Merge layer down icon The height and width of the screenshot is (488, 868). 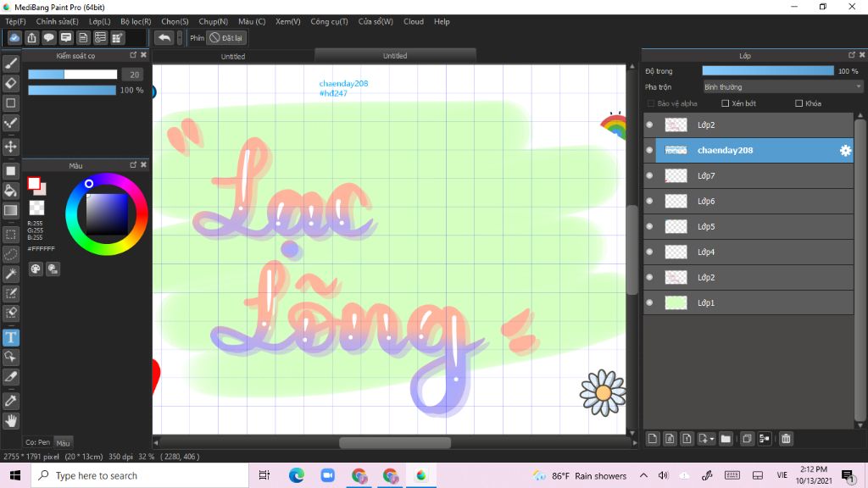pos(765,439)
